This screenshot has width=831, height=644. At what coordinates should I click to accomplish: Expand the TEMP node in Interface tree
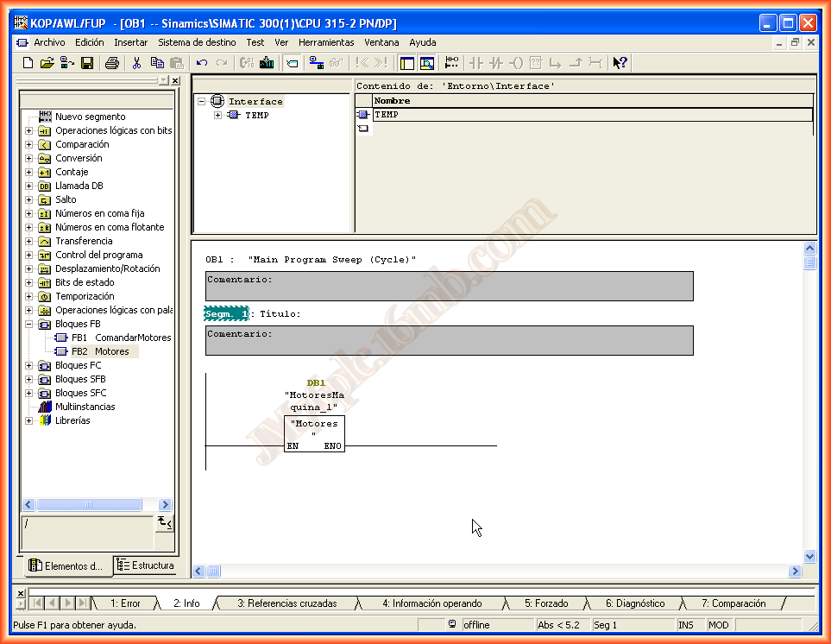pos(218,116)
